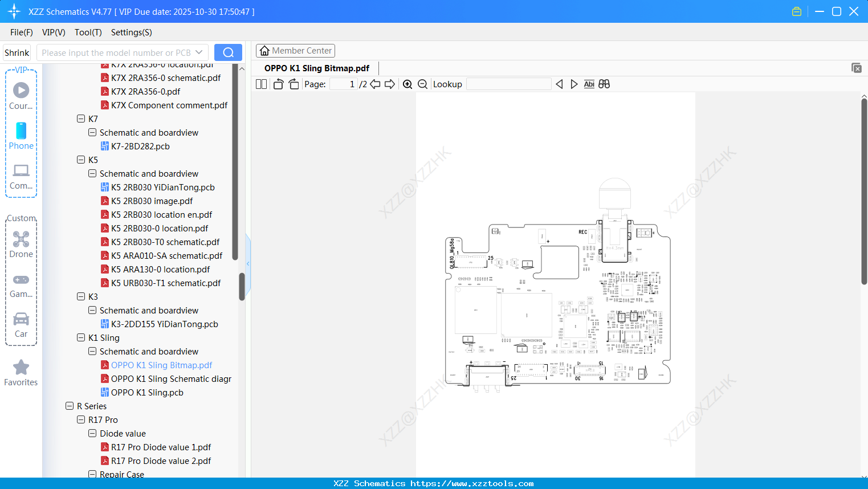The width and height of the screenshot is (868, 489).
Task: Open K7X 2RA356-0 schematic.pdf
Action: pos(161,78)
